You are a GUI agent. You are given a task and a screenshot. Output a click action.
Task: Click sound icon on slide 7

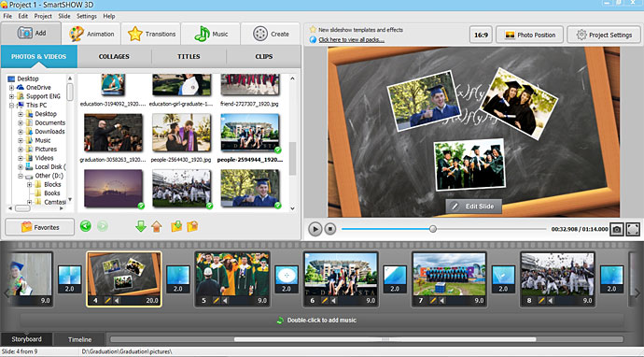click(x=441, y=301)
